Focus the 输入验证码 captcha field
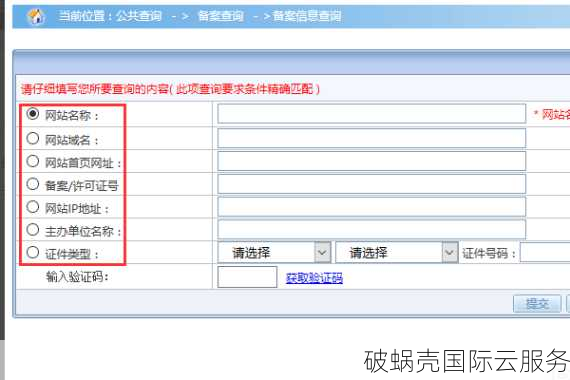Image resolution: width=570 pixels, height=380 pixels. coord(247,277)
